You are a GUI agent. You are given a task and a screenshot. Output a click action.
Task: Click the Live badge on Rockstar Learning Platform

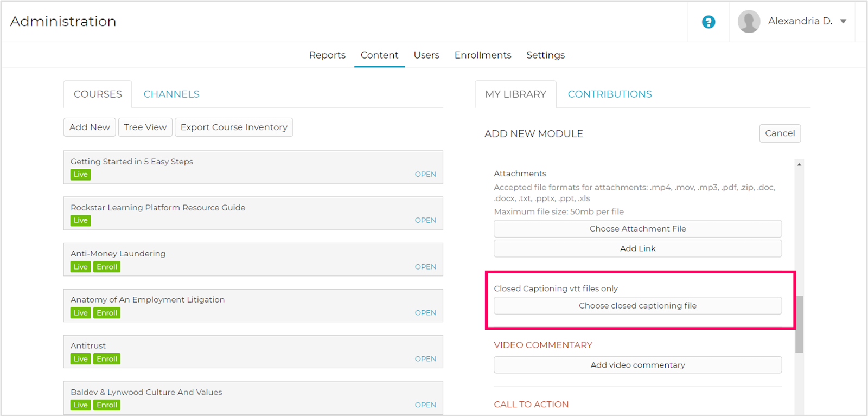(81, 221)
